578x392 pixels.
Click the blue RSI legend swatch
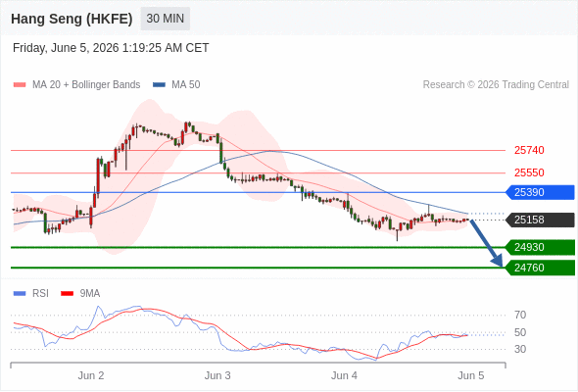(20, 294)
